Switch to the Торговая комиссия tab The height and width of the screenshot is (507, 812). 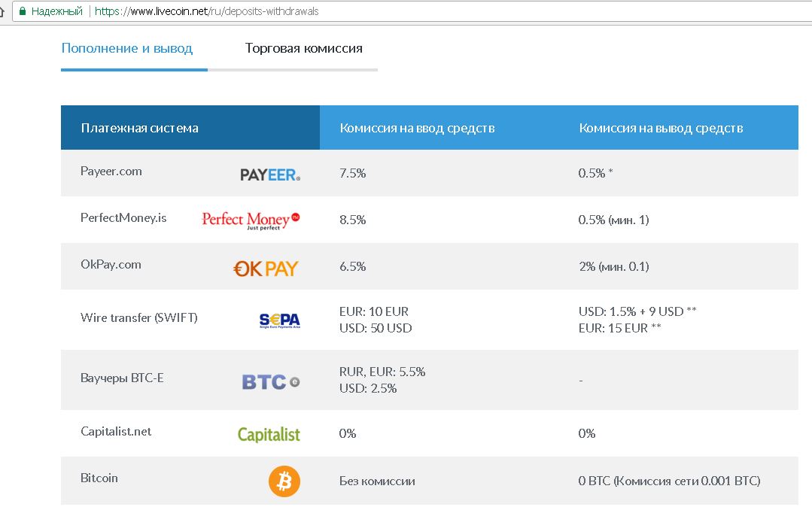[x=303, y=48]
